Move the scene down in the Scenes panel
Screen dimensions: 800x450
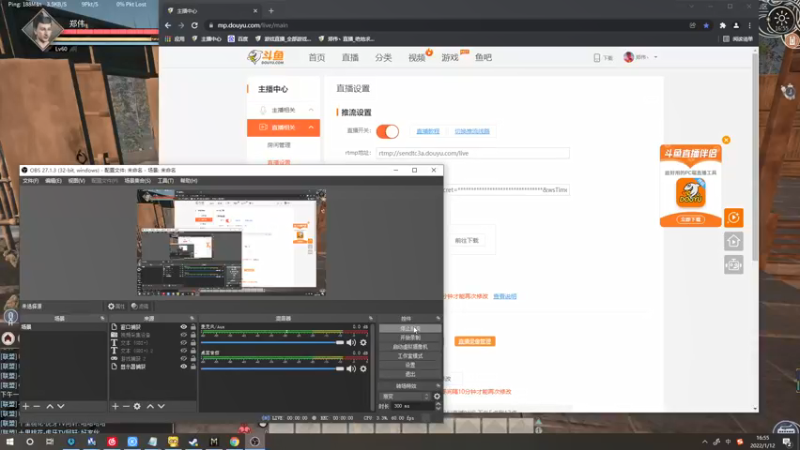(x=61, y=406)
